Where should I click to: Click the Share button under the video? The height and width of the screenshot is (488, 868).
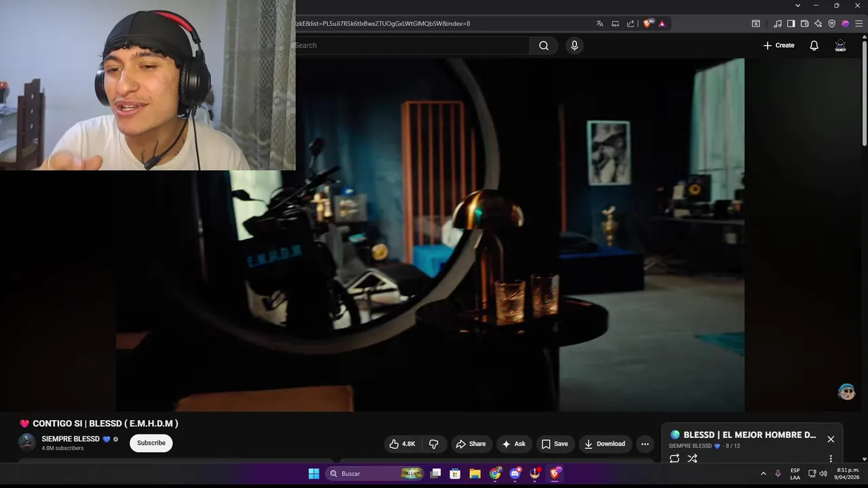point(471,444)
